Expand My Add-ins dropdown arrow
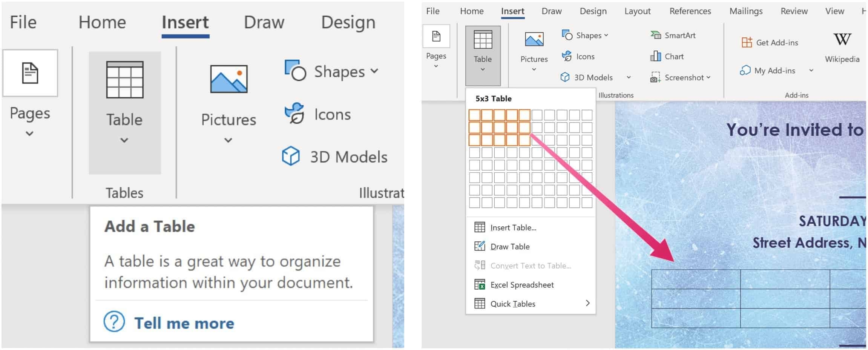 click(x=811, y=71)
